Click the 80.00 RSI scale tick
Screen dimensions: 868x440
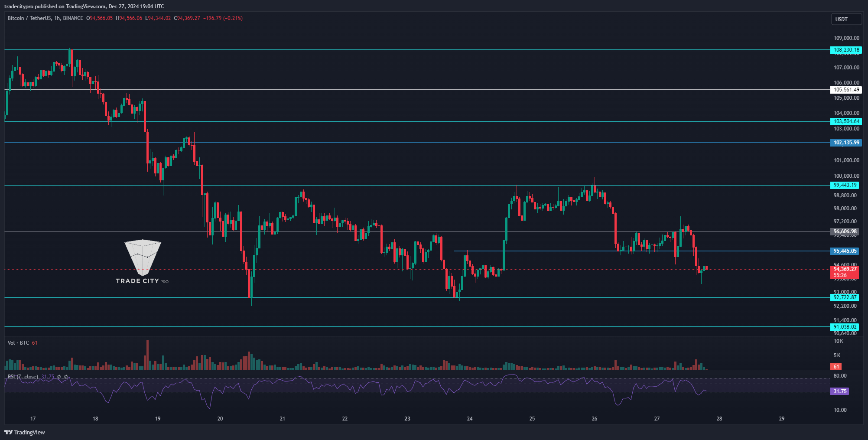(x=840, y=376)
